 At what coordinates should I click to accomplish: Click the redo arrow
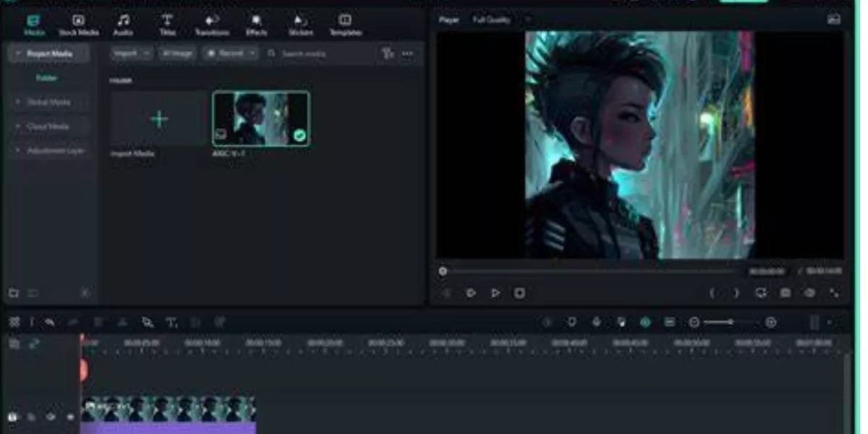73,323
